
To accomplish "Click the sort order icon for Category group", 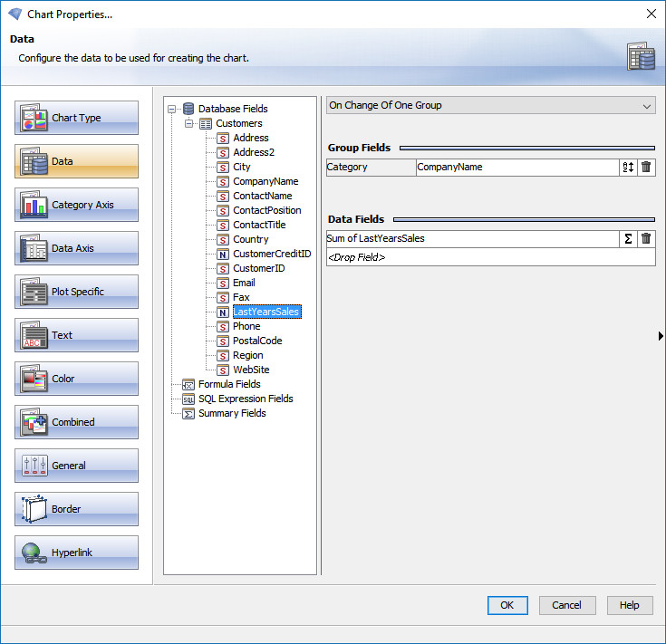I will pyautogui.click(x=628, y=168).
